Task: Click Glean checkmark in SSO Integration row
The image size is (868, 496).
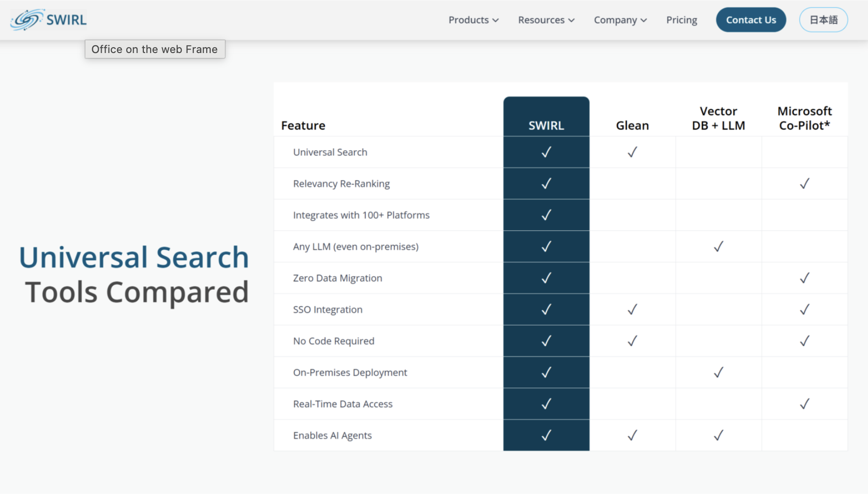Action: [632, 309]
